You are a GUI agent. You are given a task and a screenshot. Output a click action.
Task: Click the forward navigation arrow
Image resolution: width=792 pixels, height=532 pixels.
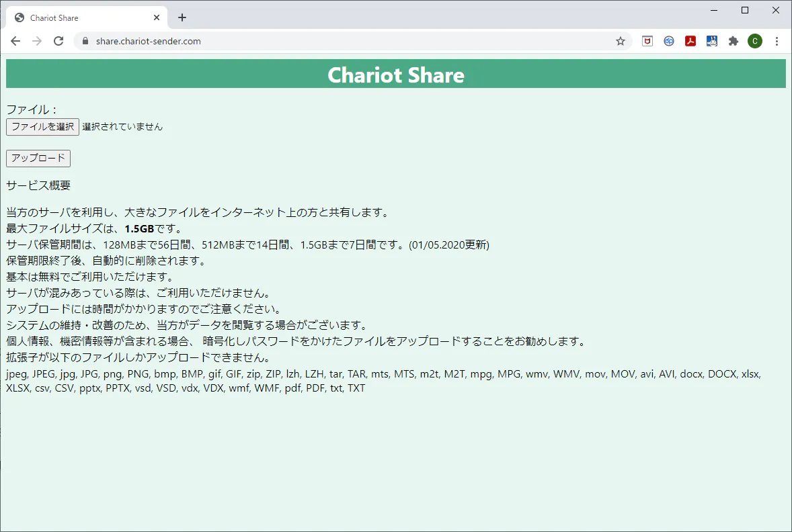click(37, 41)
